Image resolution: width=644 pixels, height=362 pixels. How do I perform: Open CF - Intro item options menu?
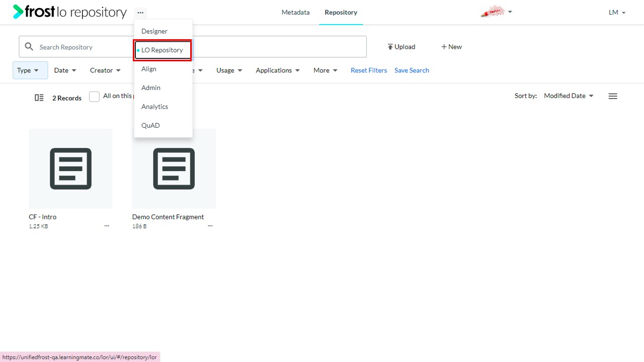point(107,226)
